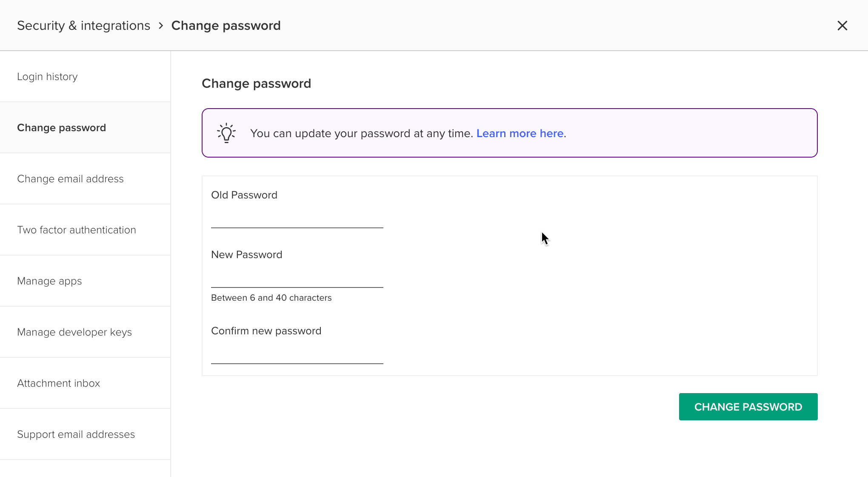Click the Change password heading

coord(256,83)
